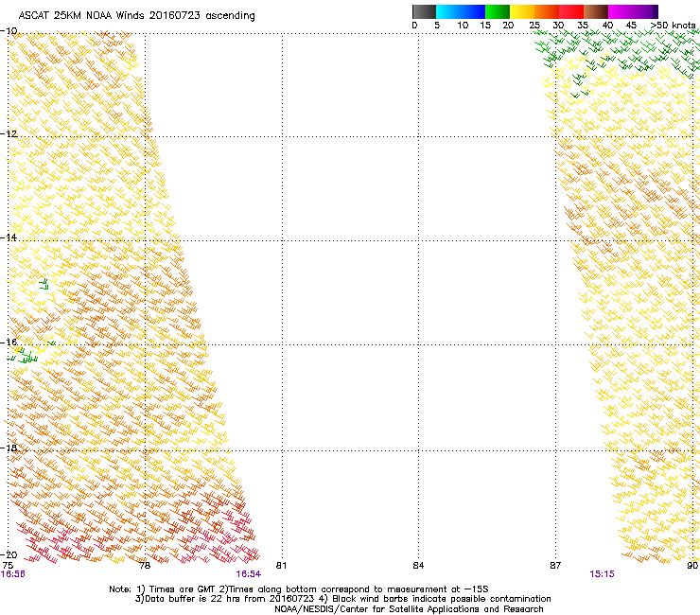Click the '75' longitude axis label
This screenshot has height=615, width=700.
8,566
